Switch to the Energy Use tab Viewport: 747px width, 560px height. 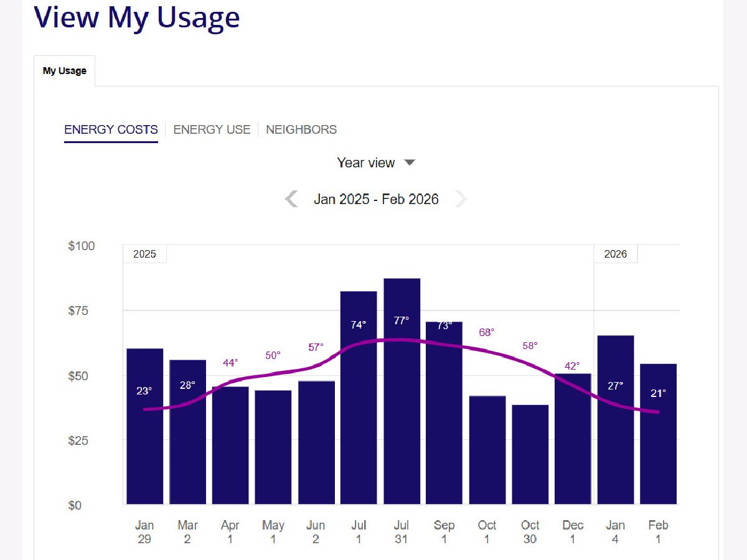coord(212,129)
